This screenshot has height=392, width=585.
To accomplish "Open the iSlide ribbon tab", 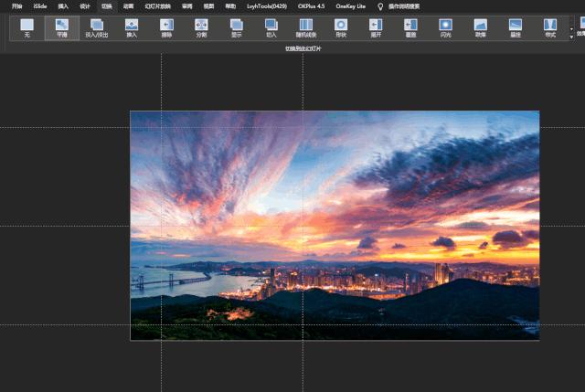I will point(40,5).
